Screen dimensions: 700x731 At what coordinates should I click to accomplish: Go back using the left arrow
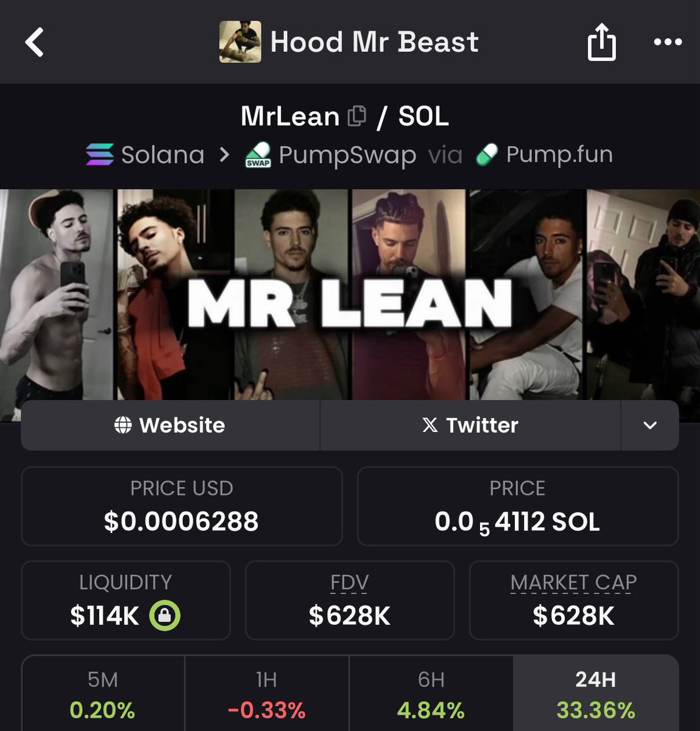pos(35,42)
